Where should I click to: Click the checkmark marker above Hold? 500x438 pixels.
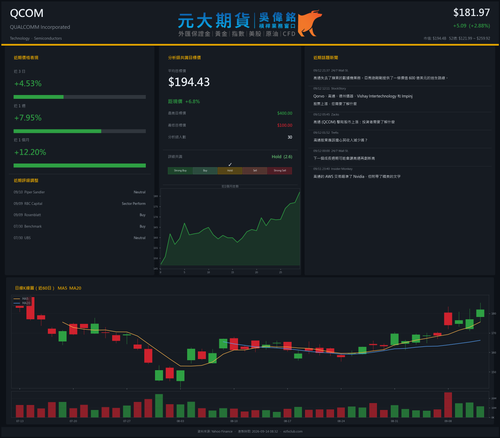230,165
